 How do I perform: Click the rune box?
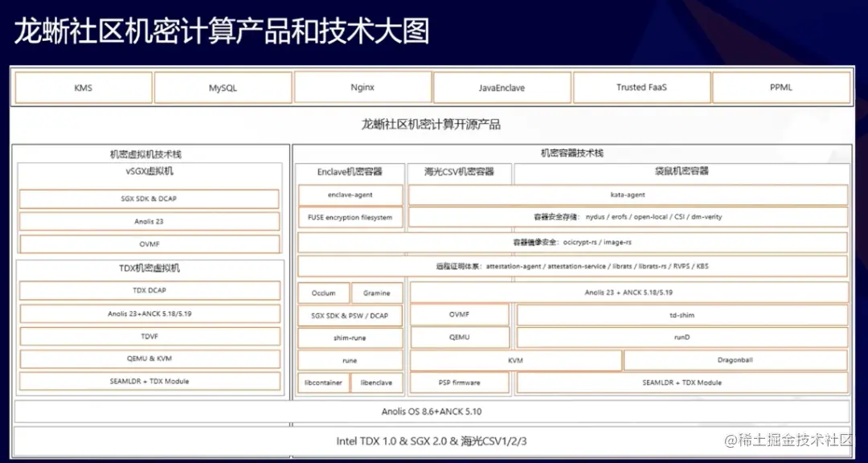350,361
